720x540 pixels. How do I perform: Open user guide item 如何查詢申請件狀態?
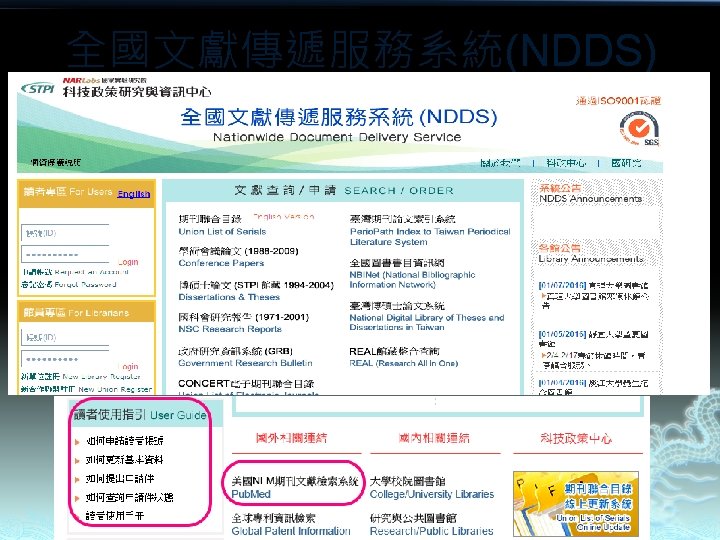[129, 497]
